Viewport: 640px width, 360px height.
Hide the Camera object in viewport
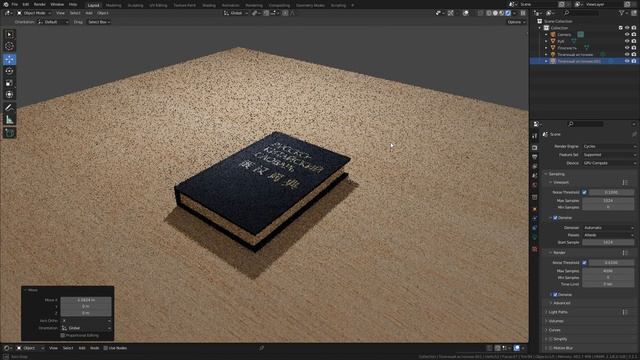[x=627, y=35]
